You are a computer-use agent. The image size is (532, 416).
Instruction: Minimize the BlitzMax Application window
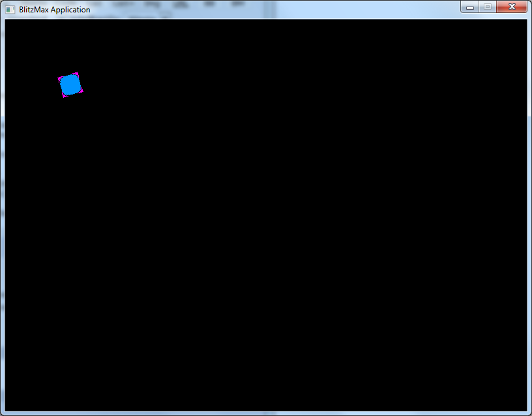[469, 7]
